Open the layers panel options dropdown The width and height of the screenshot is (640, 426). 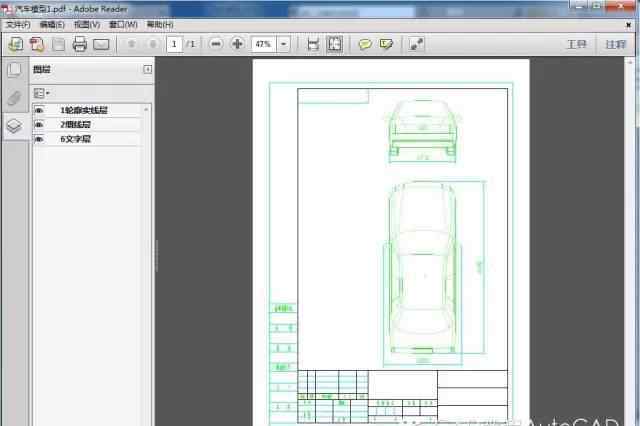(x=41, y=93)
